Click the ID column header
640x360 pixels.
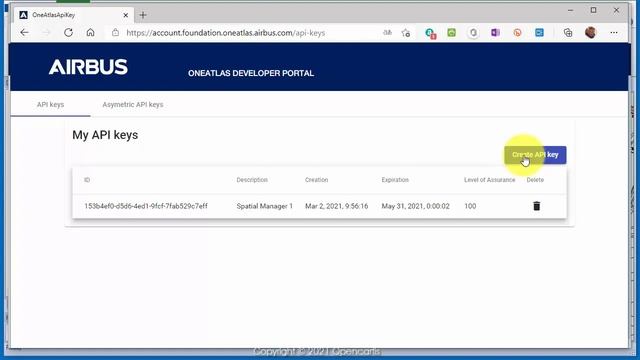pyautogui.click(x=87, y=180)
